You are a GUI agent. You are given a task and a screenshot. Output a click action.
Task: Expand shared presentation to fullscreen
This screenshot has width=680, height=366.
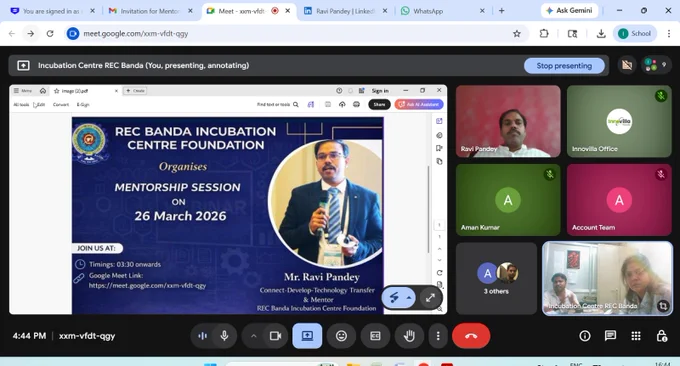tap(430, 297)
